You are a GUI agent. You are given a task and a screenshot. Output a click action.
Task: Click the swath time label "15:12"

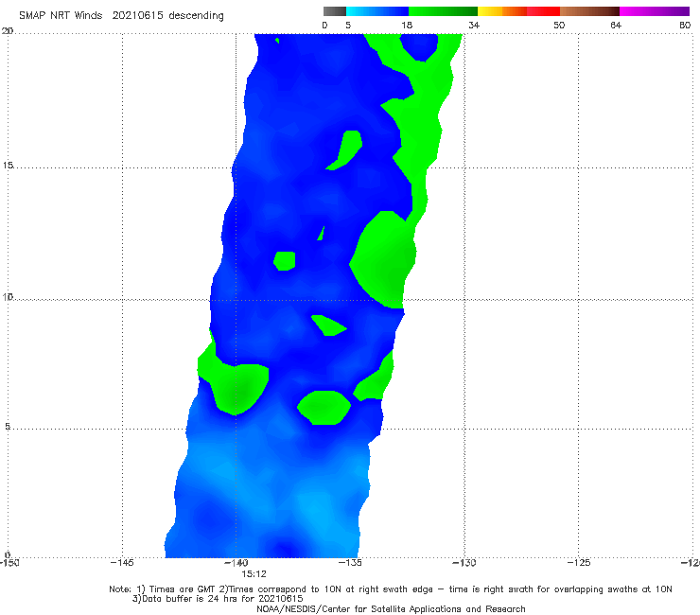click(x=254, y=574)
